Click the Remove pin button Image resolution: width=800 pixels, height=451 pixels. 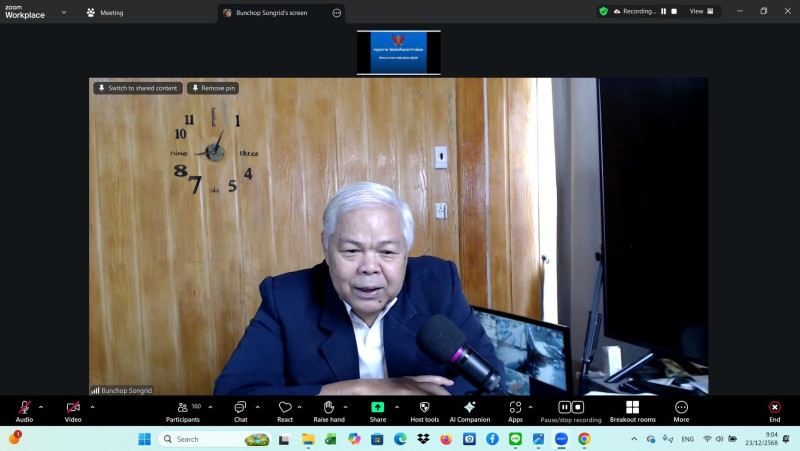(x=213, y=88)
